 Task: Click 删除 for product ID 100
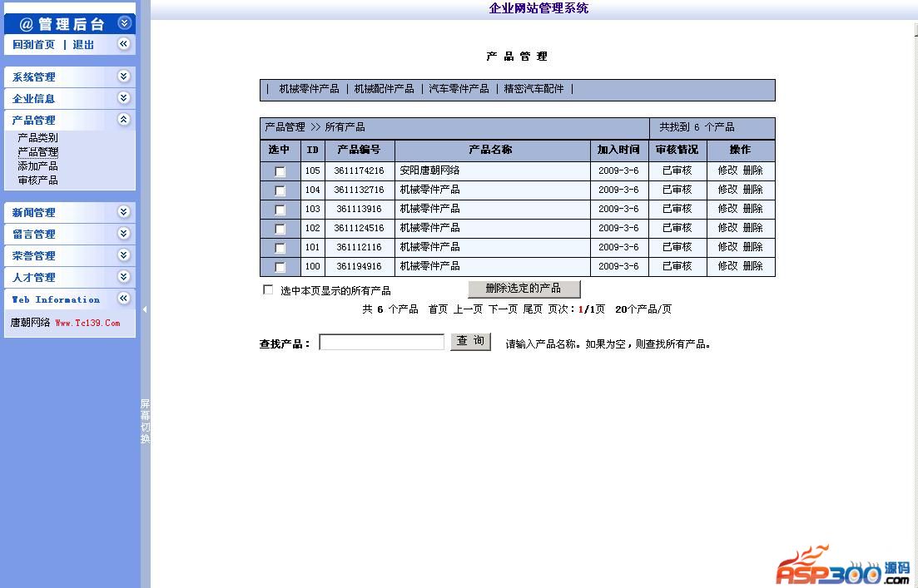[753, 265]
